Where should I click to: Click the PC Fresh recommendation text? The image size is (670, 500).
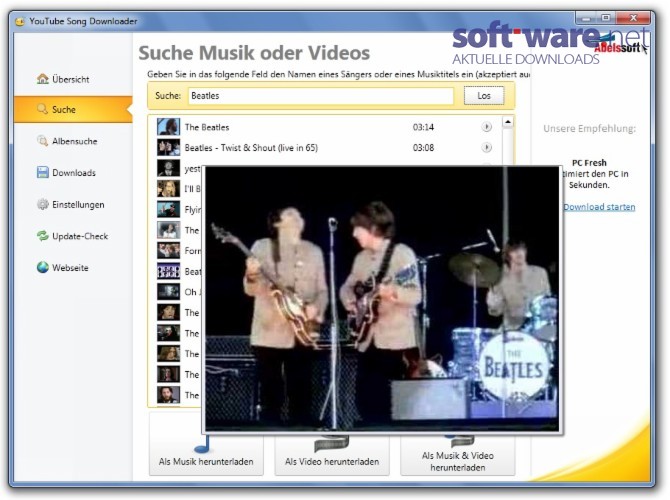pyautogui.click(x=589, y=163)
